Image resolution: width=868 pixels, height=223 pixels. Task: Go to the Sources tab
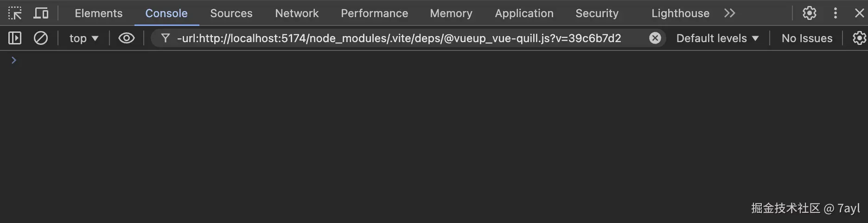231,13
